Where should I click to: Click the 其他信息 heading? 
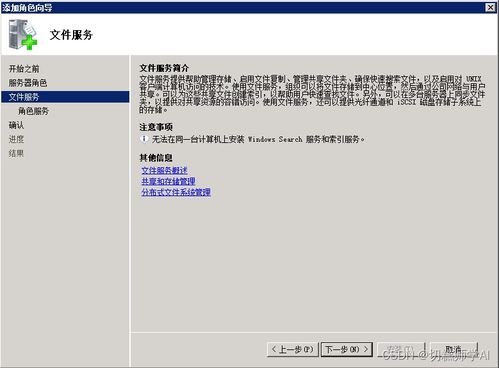pos(156,157)
